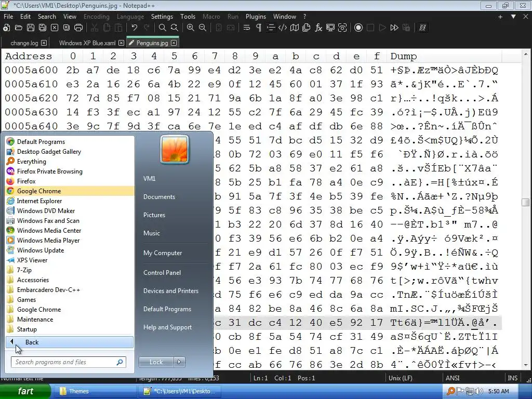The height and width of the screenshot is (399, 532).
Task: Open the Settings menu
Action: [162, 16]
